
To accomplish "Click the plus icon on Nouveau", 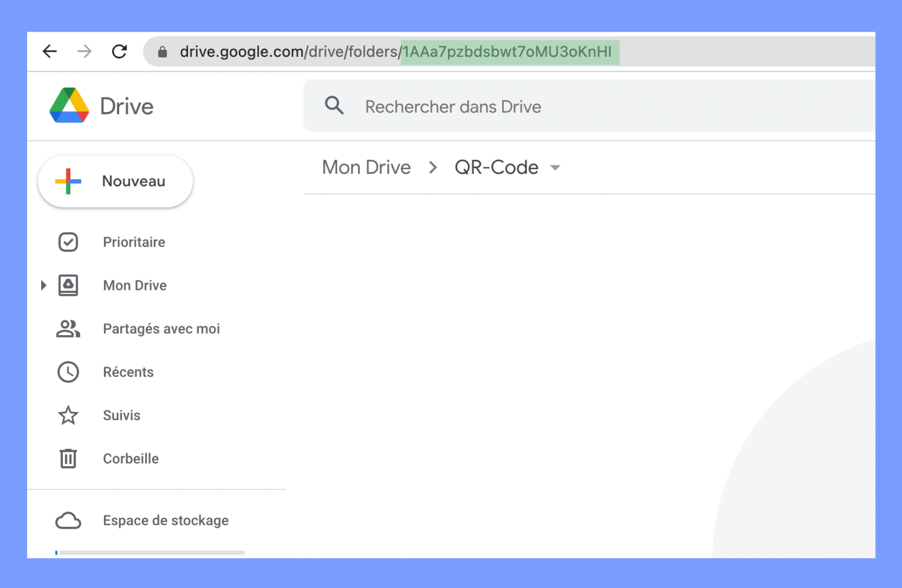I will click(68, 181).
